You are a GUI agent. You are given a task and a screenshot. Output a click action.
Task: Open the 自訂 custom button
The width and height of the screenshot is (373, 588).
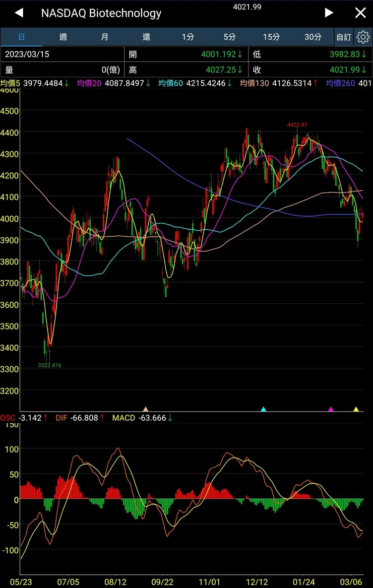pos(344,37)
